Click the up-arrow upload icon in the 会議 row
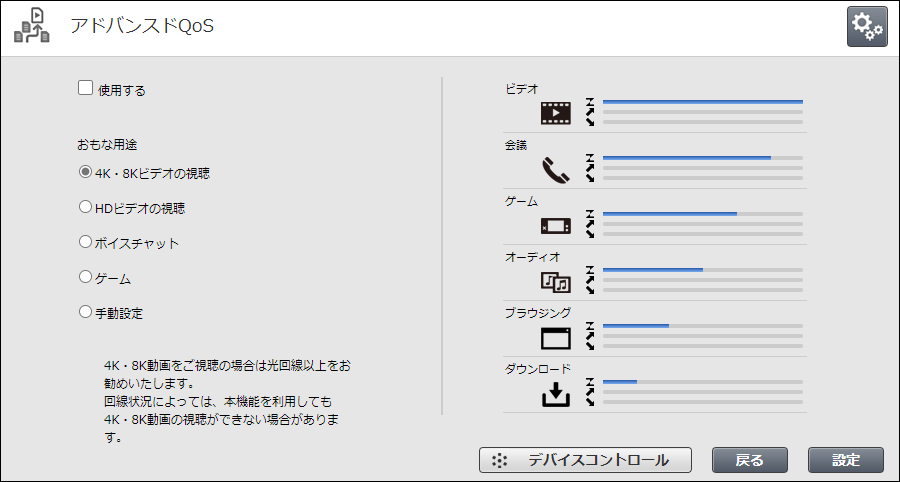Image resolution: width=900 pixels, height=482 pixels. 590,168
